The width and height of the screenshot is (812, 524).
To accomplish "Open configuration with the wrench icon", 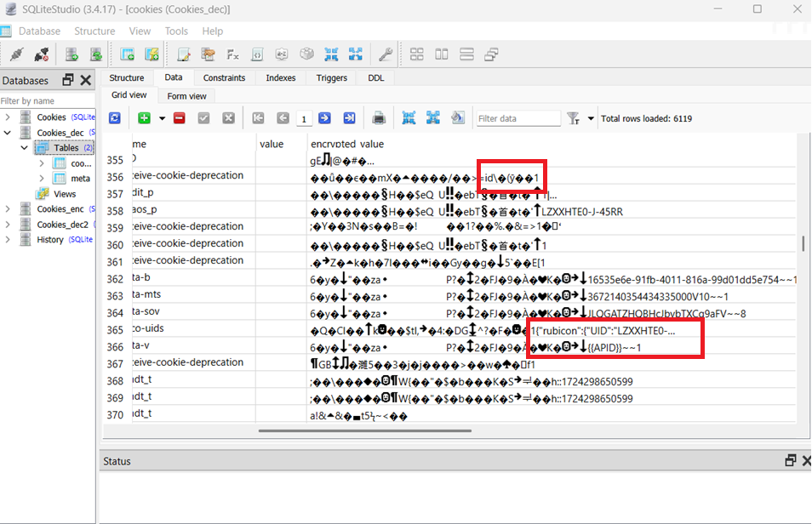I will point(386,54).
